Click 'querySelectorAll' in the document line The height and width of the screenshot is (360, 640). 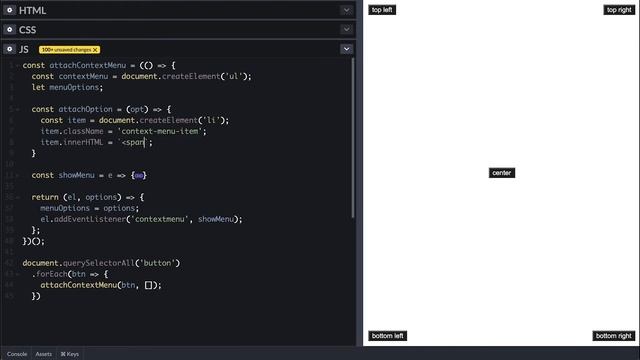point(98,263)
